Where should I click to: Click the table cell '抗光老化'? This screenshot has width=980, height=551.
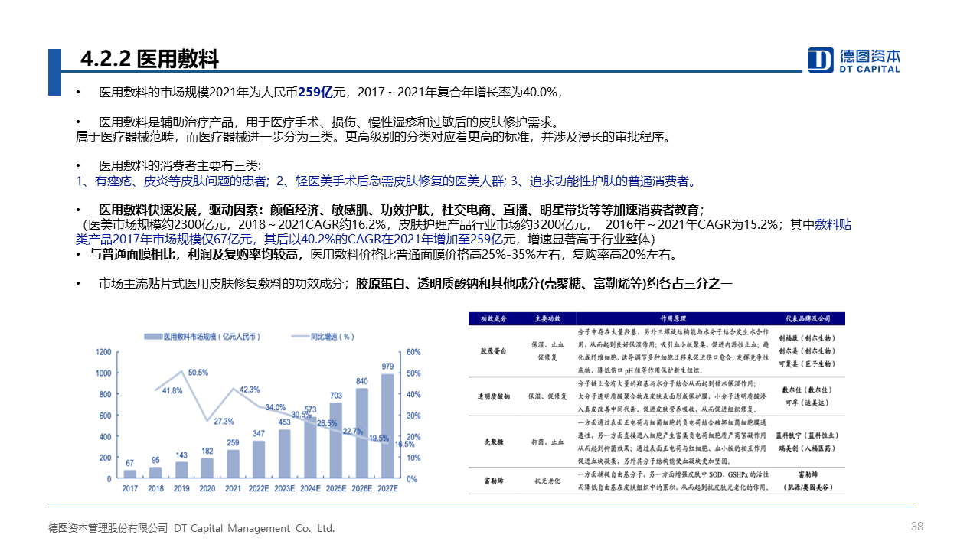pos(549,481)
